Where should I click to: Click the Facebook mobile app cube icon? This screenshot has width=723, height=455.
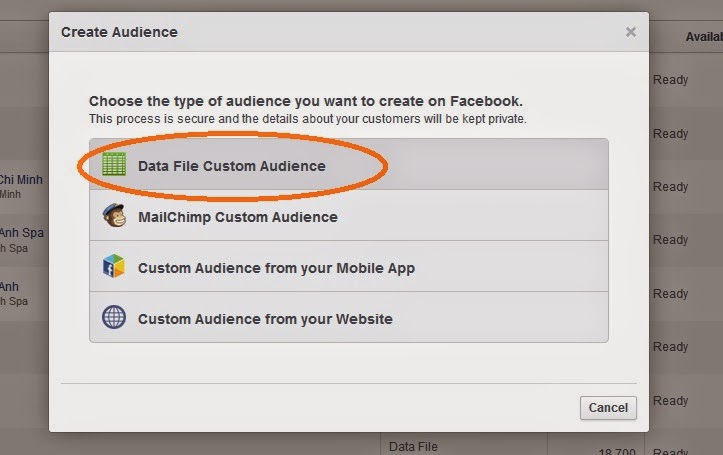(114, 266)
